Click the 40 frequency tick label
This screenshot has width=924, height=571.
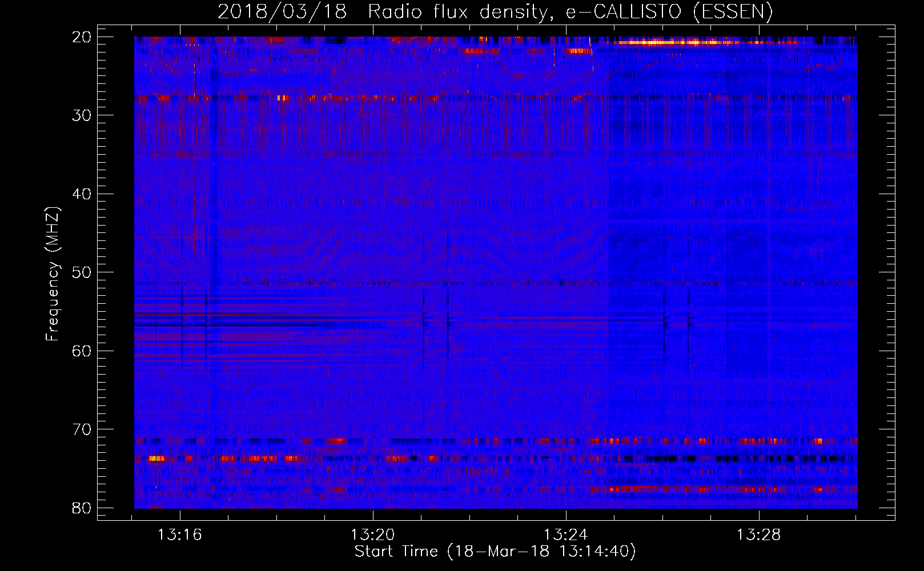tap(82, 194)
